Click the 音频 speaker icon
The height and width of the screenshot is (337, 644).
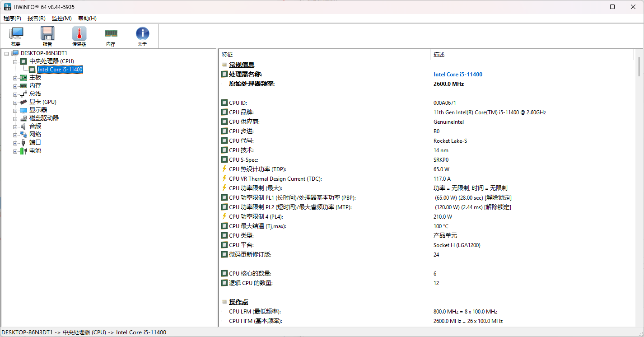click(x=22, y=126)
